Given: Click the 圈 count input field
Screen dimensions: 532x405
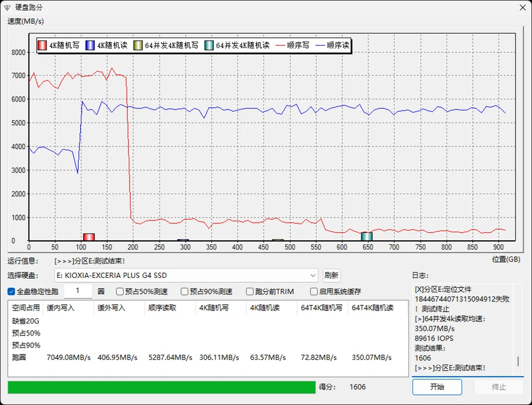Looking at the screenshot, I should click(78, 292).
